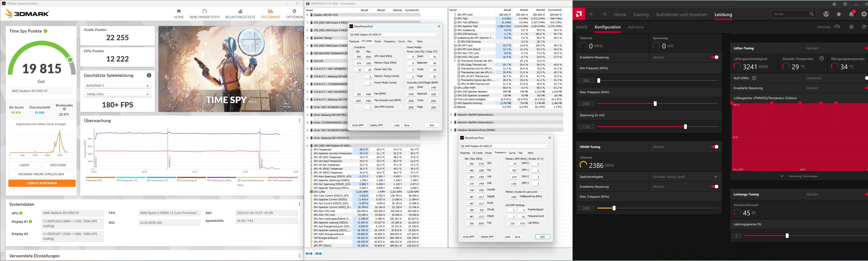This screenshot has height=261, width=868.
Task: Toggle VRAM Erweiterte Steuerung switch
Action: coord(715,186)
